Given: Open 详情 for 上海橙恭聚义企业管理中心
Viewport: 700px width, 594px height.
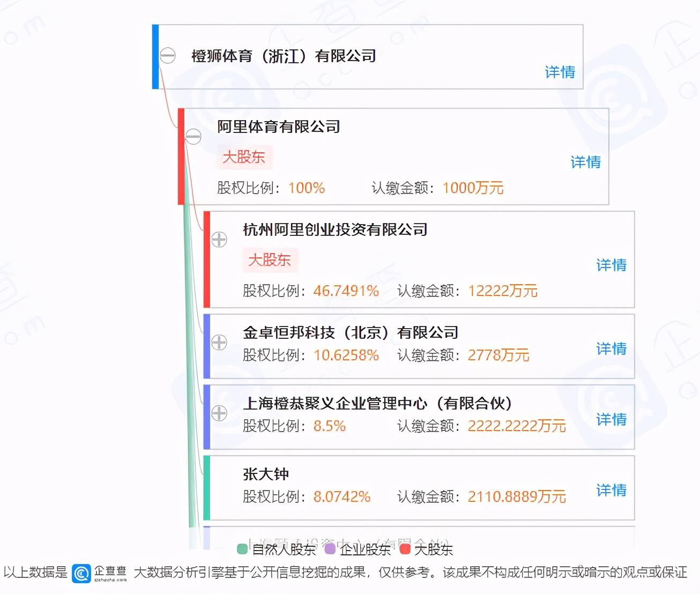Looking at the screenshot, I should pyautogui.click(x=611, y=419).
